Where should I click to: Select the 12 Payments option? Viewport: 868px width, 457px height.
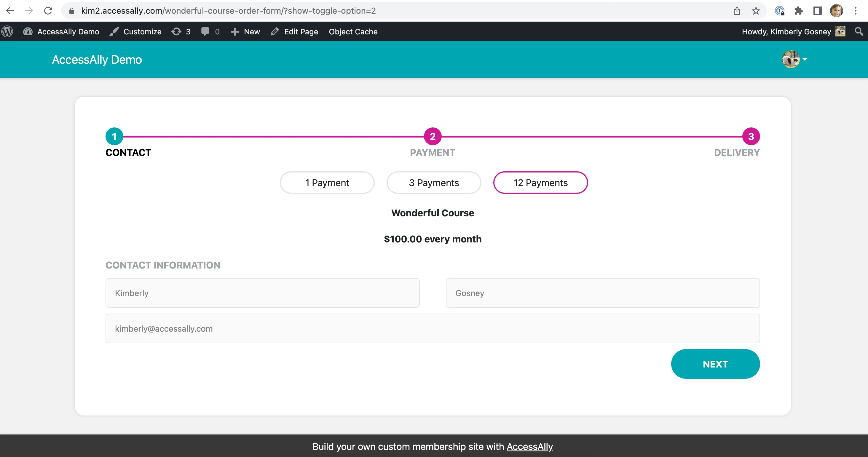click(x=540, y=183)
